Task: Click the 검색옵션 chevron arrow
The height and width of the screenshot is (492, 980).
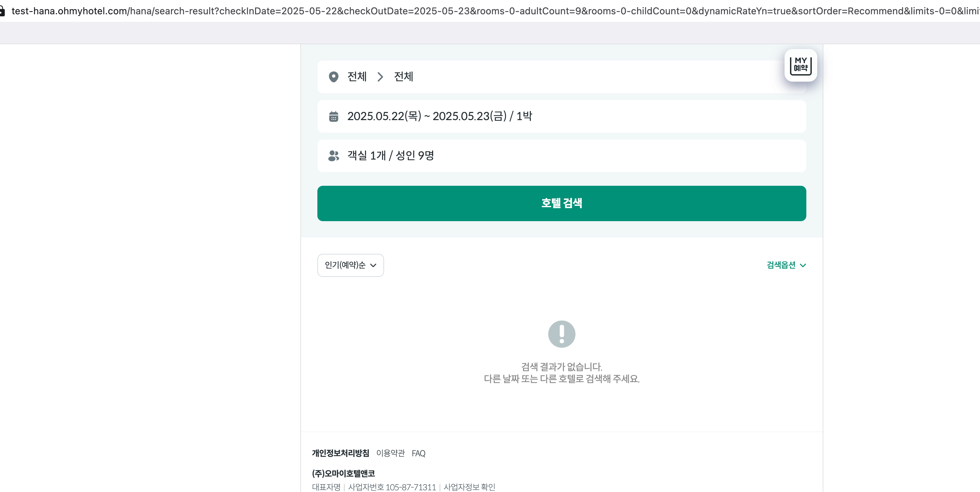Action: click(x=803, y=265)
